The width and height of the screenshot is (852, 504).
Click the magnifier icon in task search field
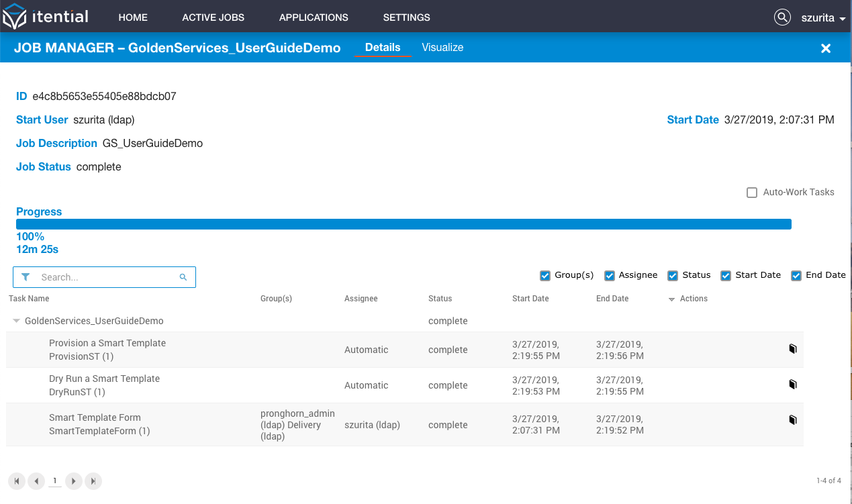point(183,277)
